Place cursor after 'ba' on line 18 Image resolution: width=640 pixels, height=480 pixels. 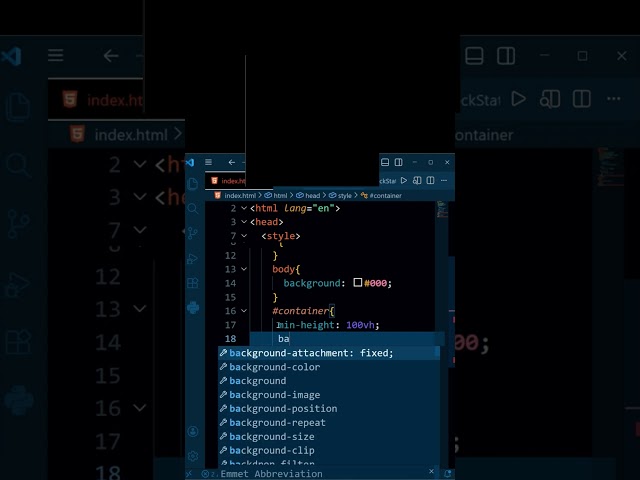click(289, 339)
